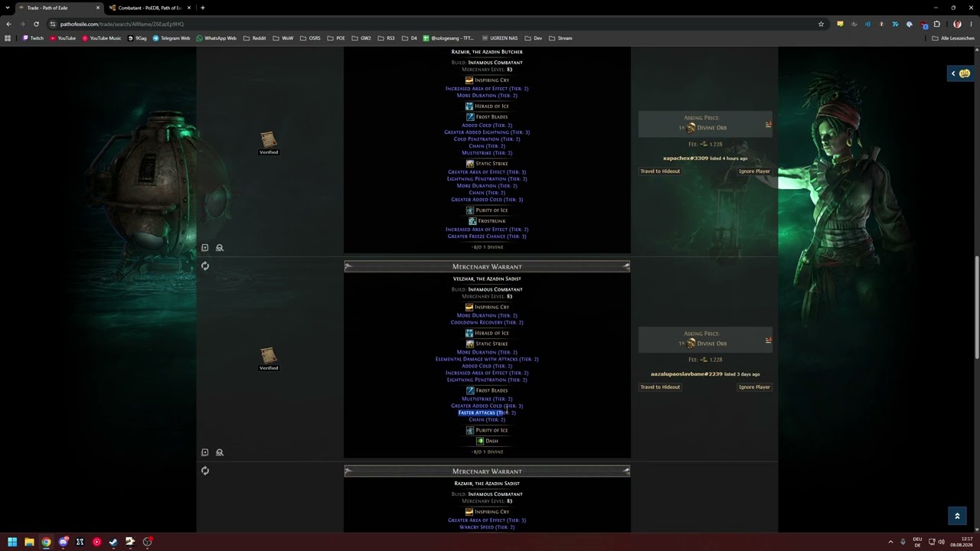This screenshot has height=551, width=980.
Task: Open Chrome extensions puzzle icon
Action: (x=936, y=24)
